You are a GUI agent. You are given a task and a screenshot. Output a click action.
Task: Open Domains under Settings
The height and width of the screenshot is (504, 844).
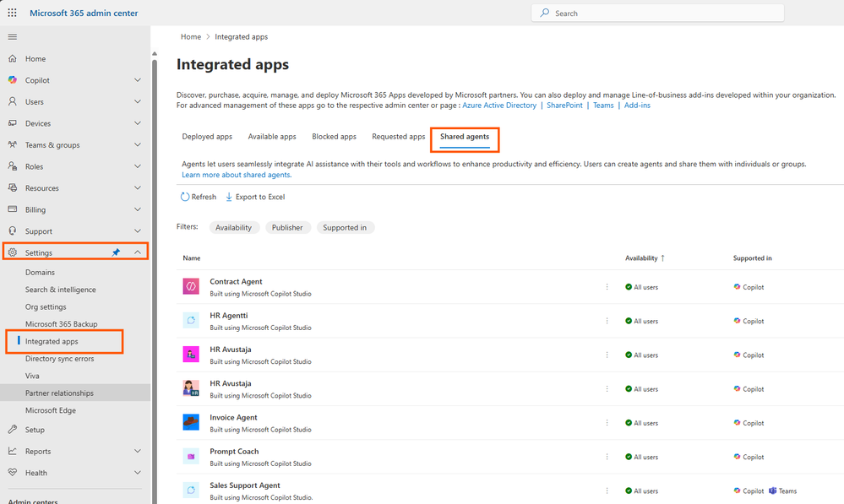coord(40,272)
